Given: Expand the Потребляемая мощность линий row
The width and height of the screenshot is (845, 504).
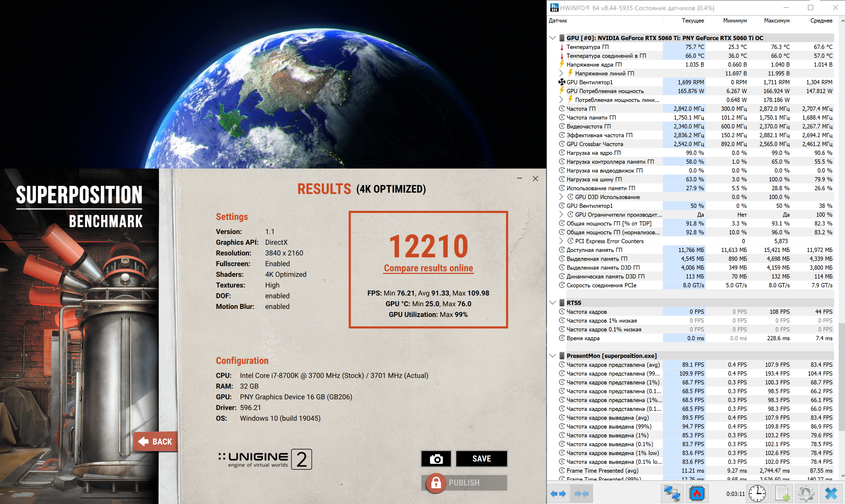Looking at the screenshot, I should [561, 100].
